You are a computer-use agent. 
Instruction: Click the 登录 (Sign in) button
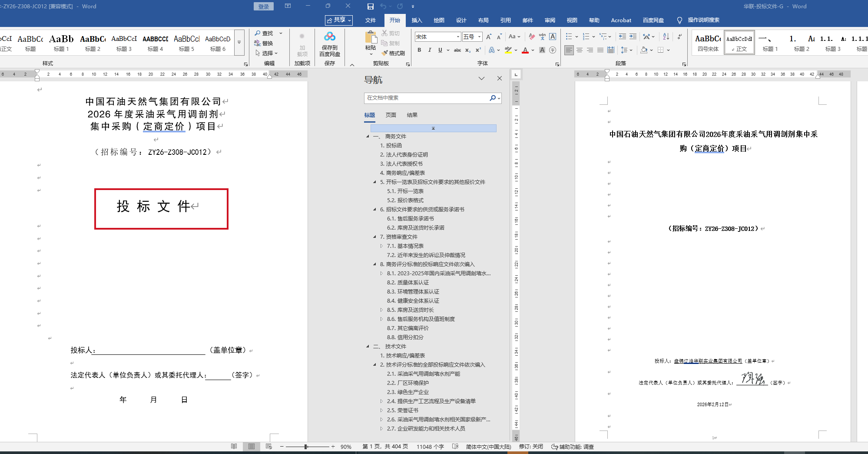264,7
